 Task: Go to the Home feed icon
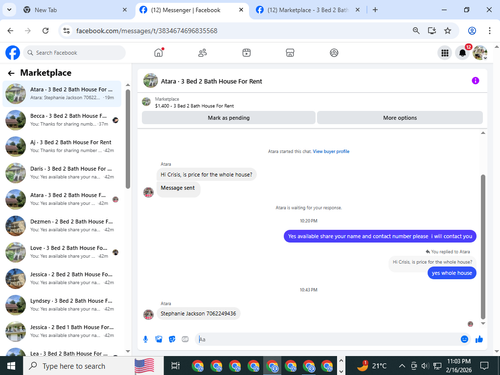[159, 53]
